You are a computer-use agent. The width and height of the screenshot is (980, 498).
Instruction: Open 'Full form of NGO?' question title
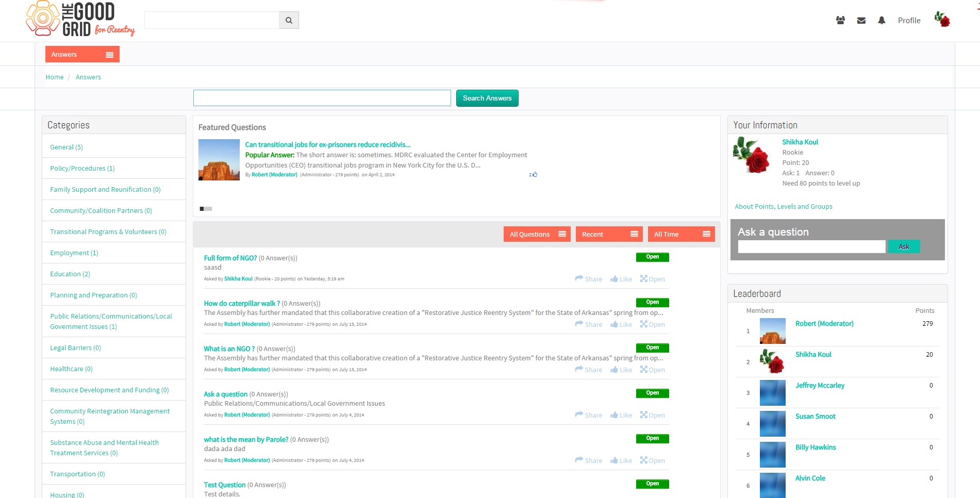[230, 258]
